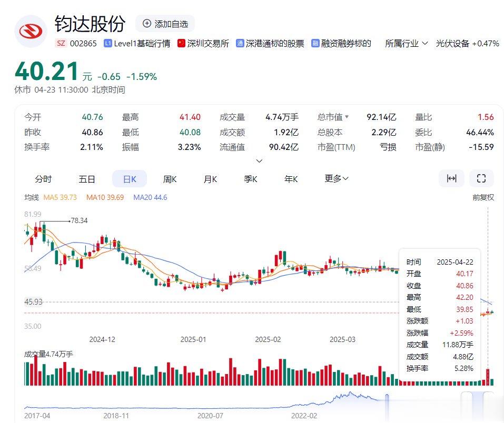504x423 pixels.
Task: Click the L1 Level1 badge icon
Action: point(108,43)
